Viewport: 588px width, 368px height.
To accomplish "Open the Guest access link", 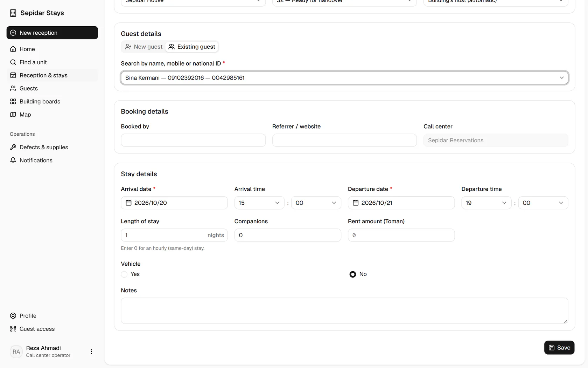I will click(x=52, y=329).
